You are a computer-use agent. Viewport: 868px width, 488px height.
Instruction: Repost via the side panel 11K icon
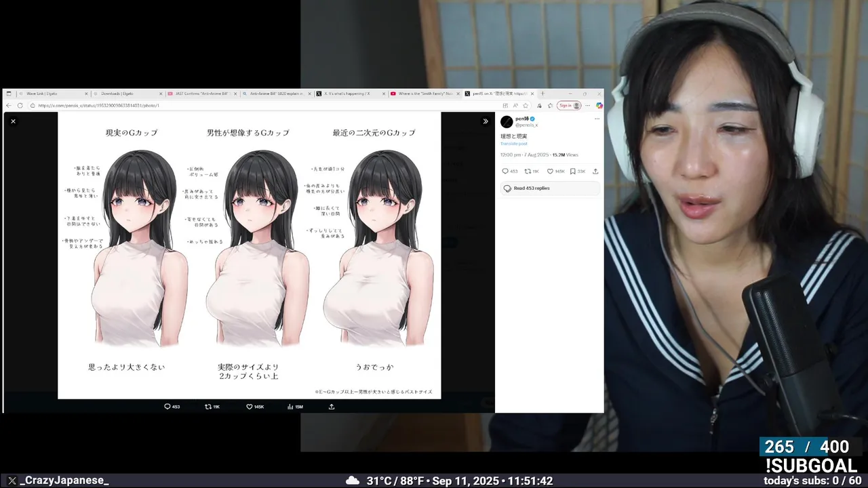[x=528, y=171]
